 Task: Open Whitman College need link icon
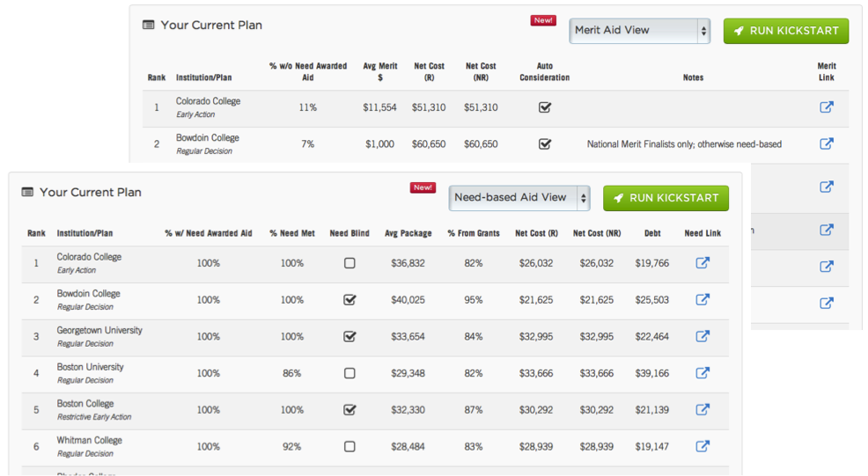tap(702, 446)
